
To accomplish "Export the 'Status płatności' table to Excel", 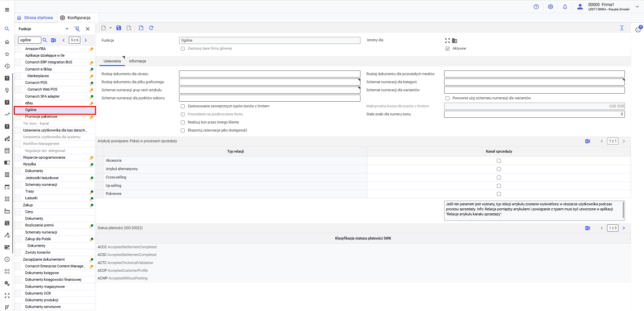I will 588,228.
